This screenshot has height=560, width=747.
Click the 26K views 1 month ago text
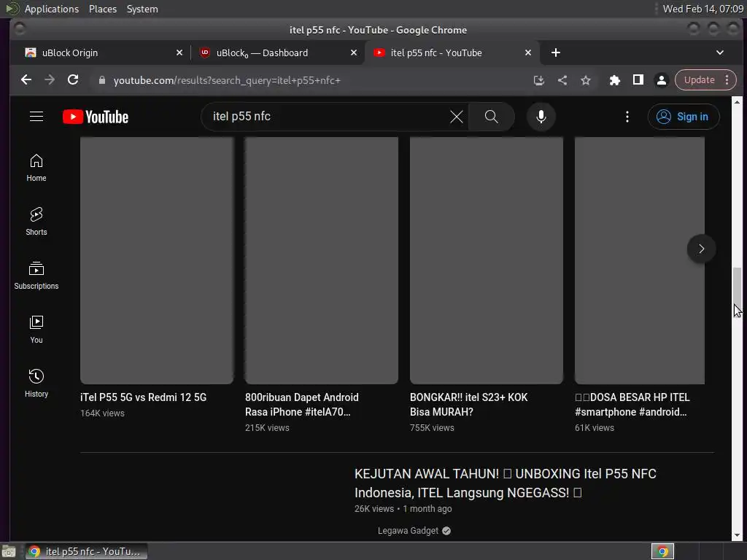403,508
